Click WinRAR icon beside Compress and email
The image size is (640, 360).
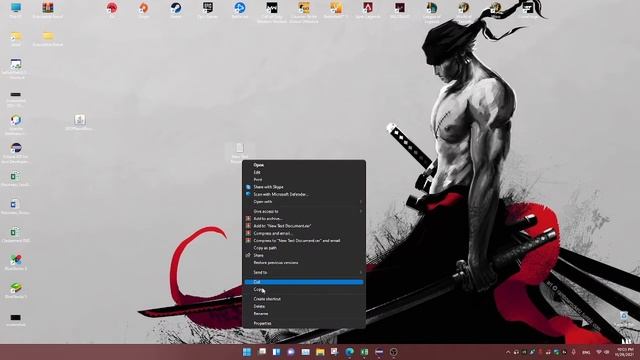click(x=248, y=233)
